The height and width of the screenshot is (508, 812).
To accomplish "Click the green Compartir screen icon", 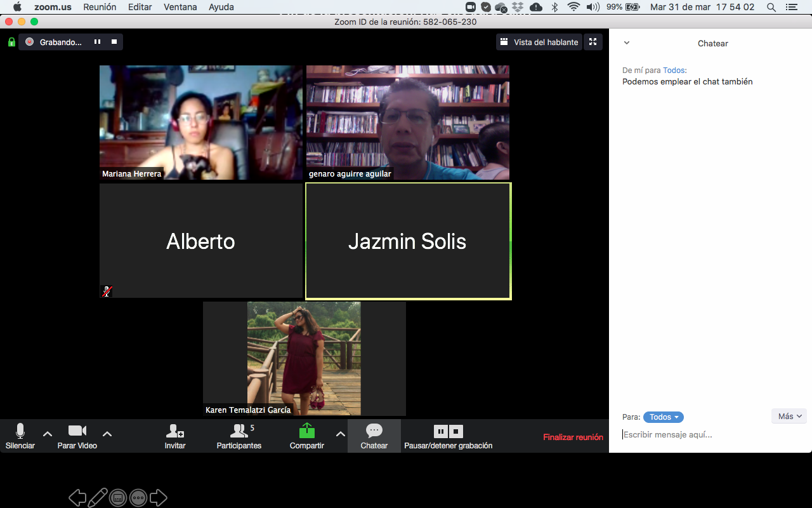I will 307,431.
